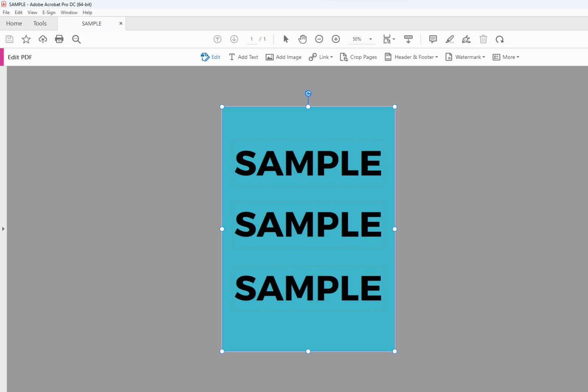Zoom in on the document
The width and height of the screenshot is (588, 392).
(336, 39)
